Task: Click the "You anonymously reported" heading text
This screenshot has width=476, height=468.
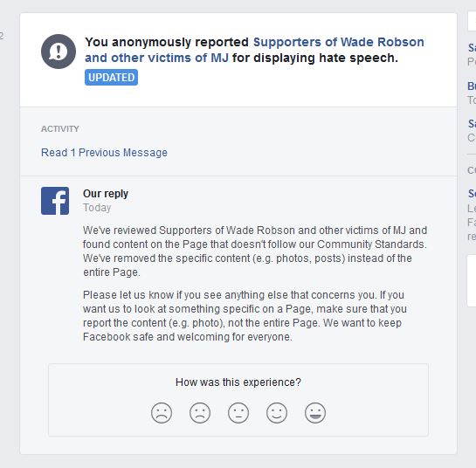Action: [167, 42]
